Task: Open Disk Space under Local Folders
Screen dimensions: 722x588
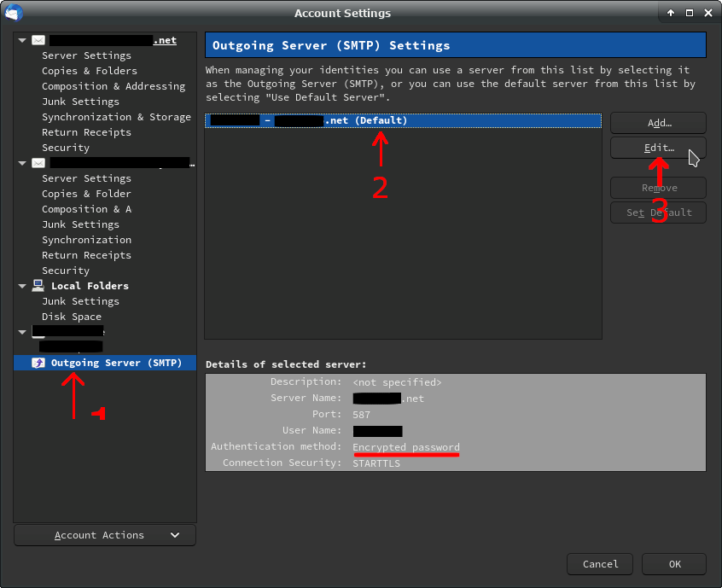Action: click(x=72, y=317)
